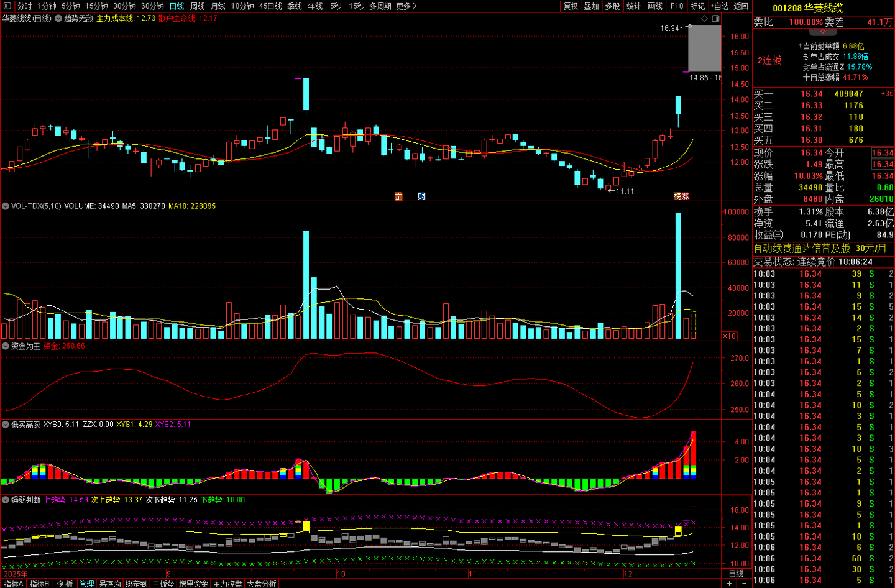The image size is (895, 588).
Task: Click the 榜涨 marker below latest candle
Action: click(x=682, y=196)
